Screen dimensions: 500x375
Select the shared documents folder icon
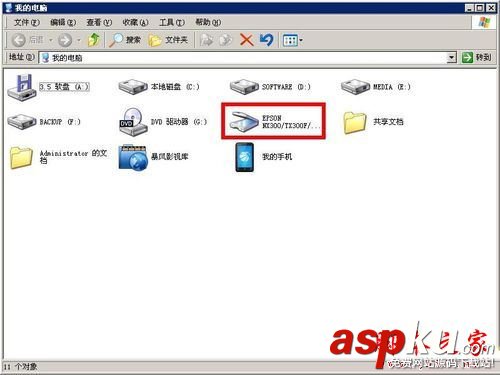click(355, 122)
